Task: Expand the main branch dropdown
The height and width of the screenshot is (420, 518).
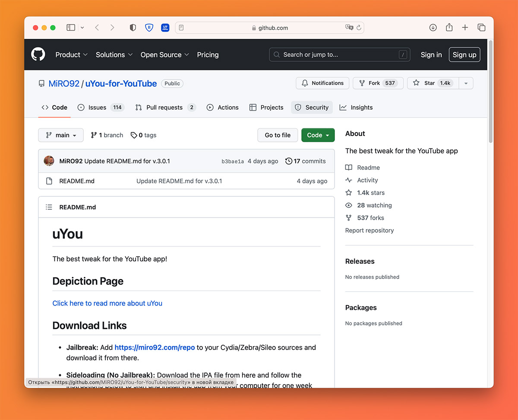Action: point(61,135)
